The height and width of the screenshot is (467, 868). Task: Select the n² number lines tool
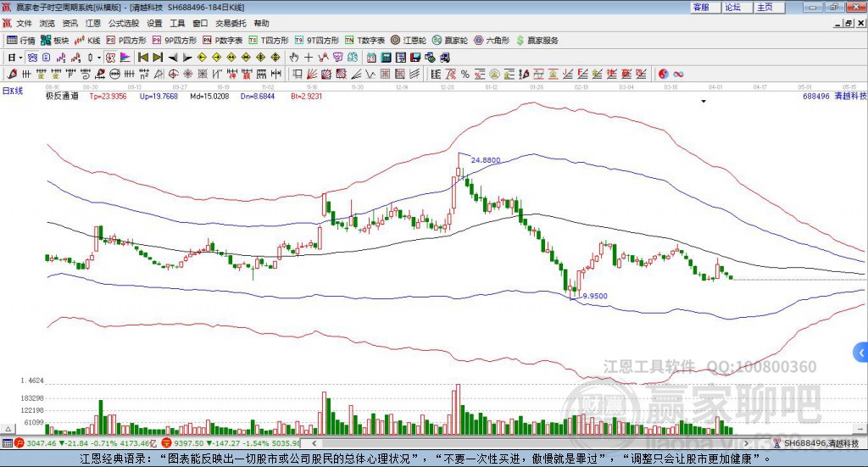(x=144, y=74)
